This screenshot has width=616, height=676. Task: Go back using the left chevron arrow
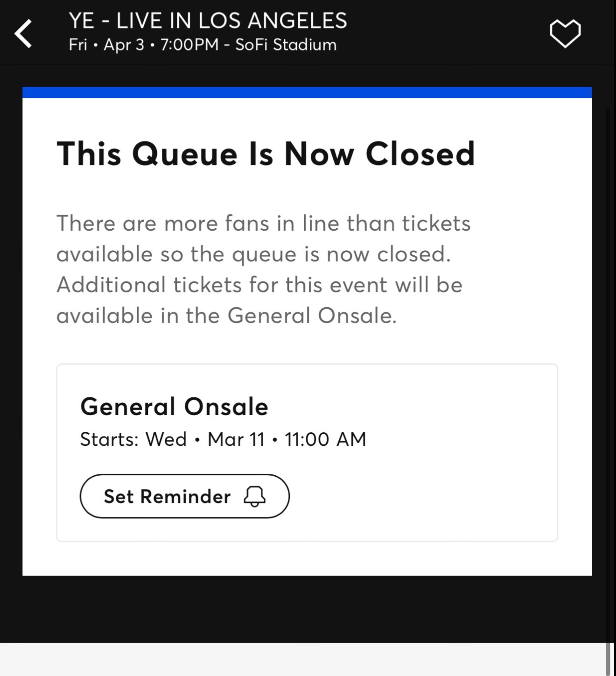23,34
